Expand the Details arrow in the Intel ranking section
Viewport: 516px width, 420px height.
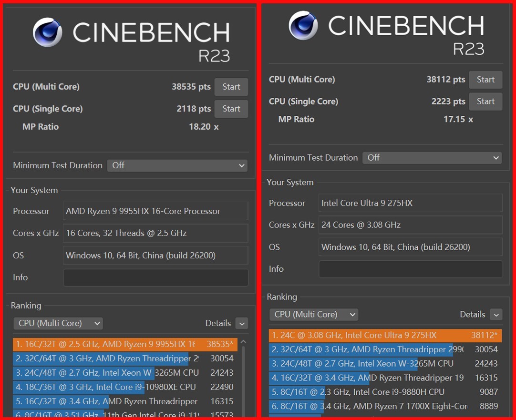[496, 315]
